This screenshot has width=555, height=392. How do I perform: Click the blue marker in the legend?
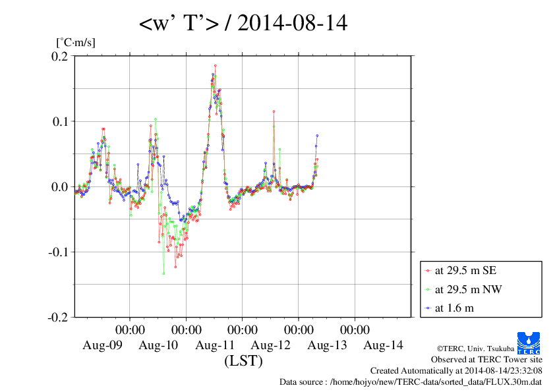pyautogui.click(x=428, y=308)
